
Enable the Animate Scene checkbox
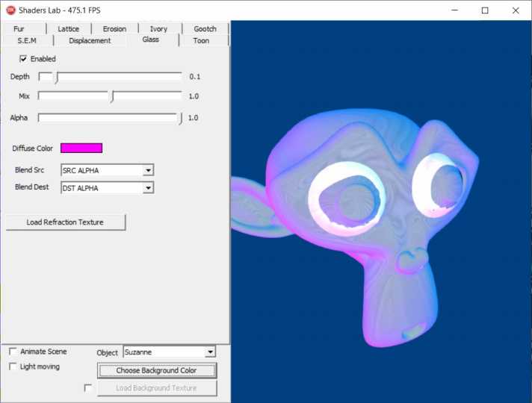[x=13, y=352]
